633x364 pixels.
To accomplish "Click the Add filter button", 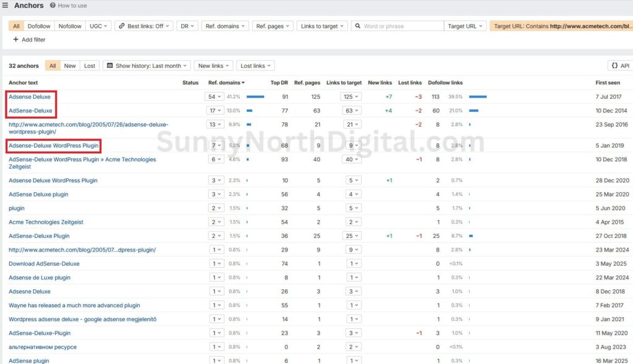I will coord(29,40).
